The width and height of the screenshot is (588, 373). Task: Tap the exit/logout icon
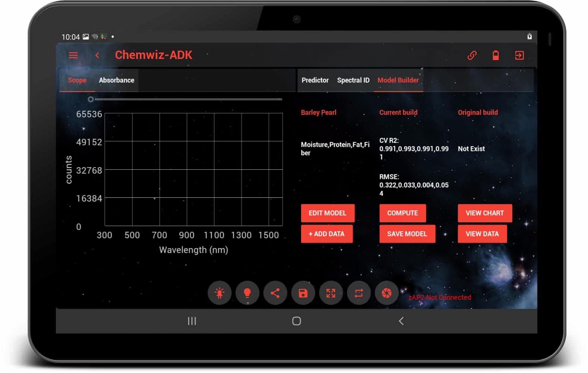519,55
